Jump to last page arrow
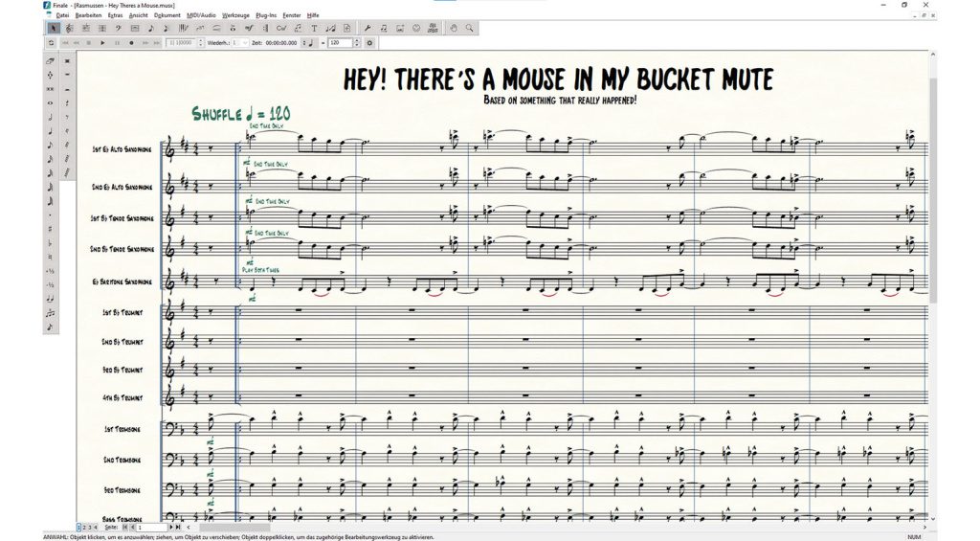 178,528
